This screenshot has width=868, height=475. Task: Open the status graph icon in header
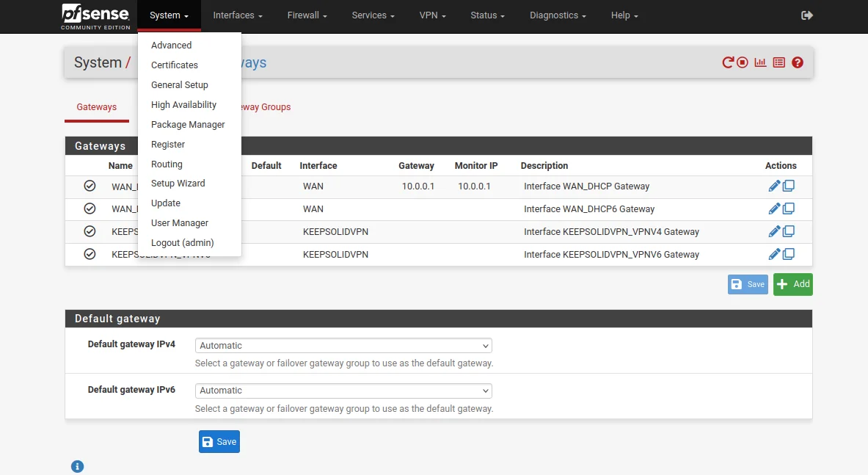click(760, 62)
